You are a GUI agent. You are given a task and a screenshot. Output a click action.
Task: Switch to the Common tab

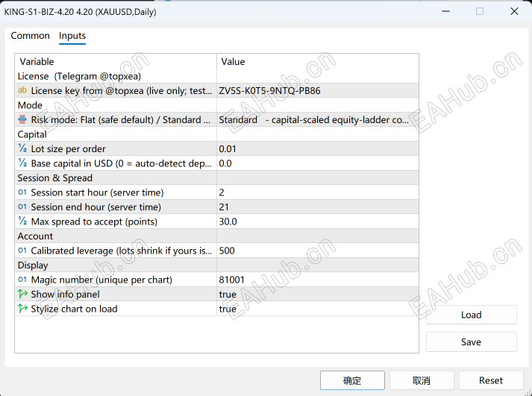coord(30,36)
